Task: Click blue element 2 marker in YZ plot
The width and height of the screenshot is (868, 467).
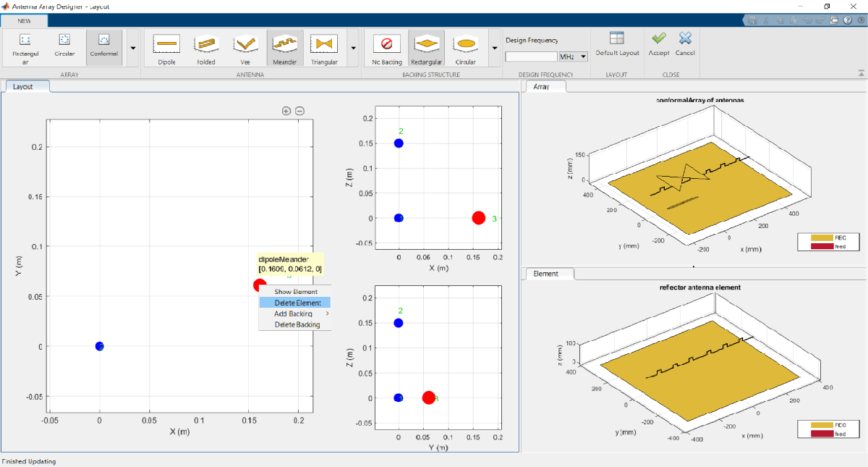Action: pos(399,323)
